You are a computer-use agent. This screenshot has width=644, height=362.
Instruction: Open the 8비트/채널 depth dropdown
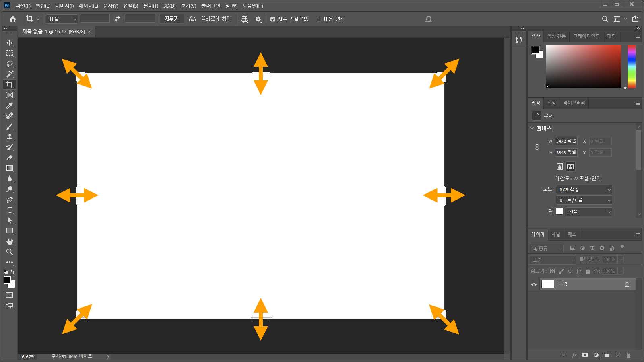[584, 200]
